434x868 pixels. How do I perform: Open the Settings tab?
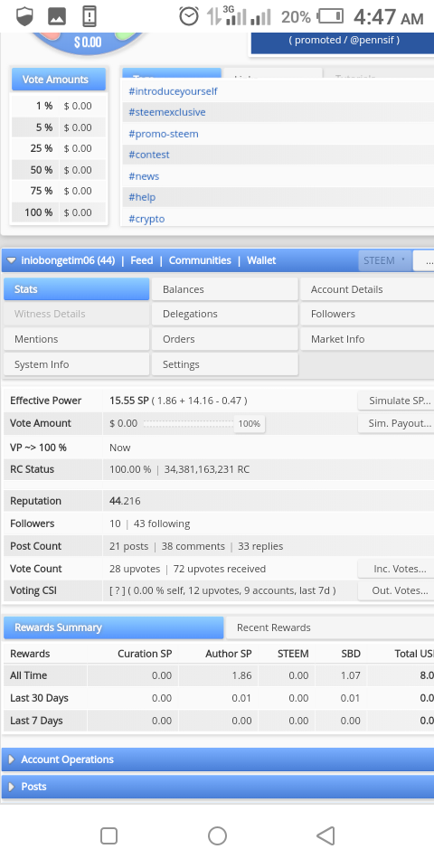tap(224, 364)
